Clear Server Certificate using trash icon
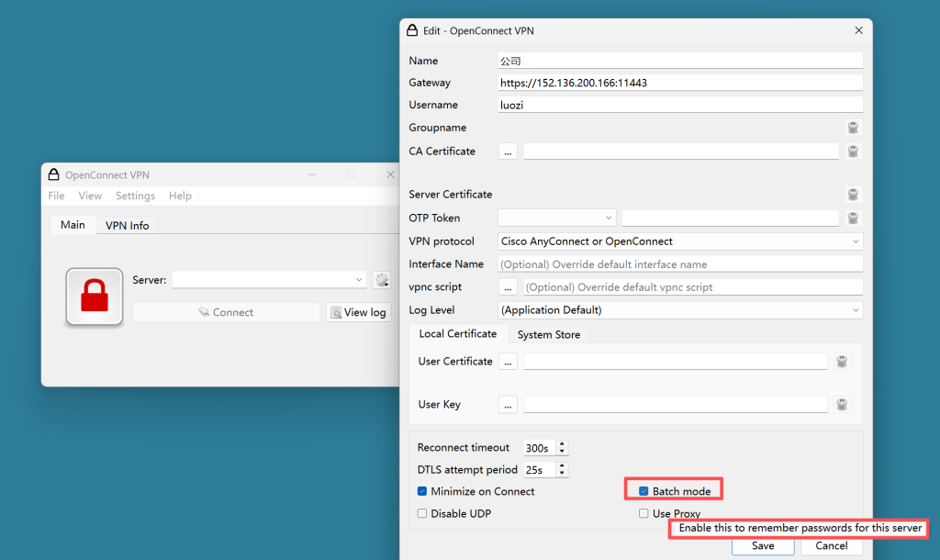Viewport: 940px width, 560px height. pos(853,195)
